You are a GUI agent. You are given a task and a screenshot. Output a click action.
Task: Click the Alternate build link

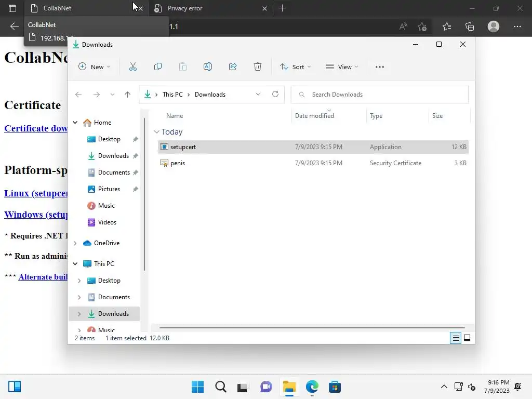(43, 277)
